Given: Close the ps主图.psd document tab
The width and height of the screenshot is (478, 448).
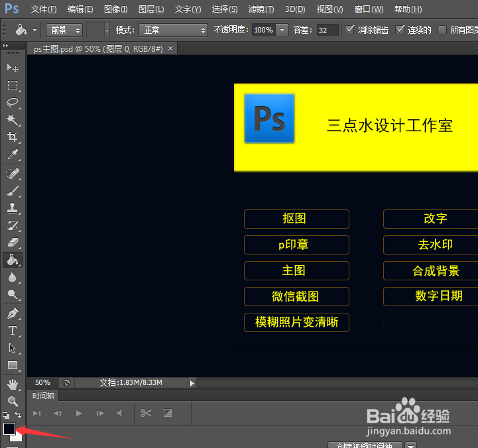Looking at the screenshot, I should [170, 48].
